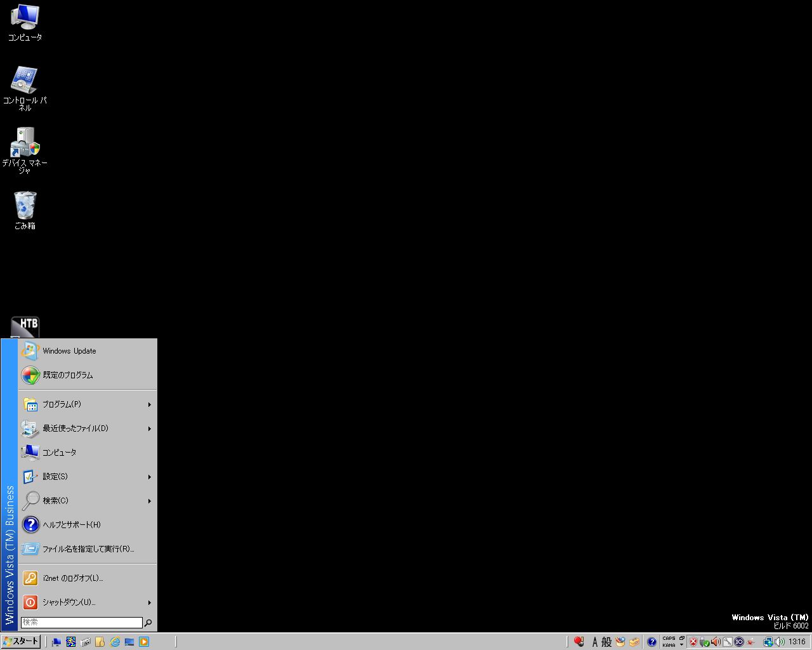The image size is (812, 650).
Task: Click the network connection tray icon
Action: (x=768, y=642)
